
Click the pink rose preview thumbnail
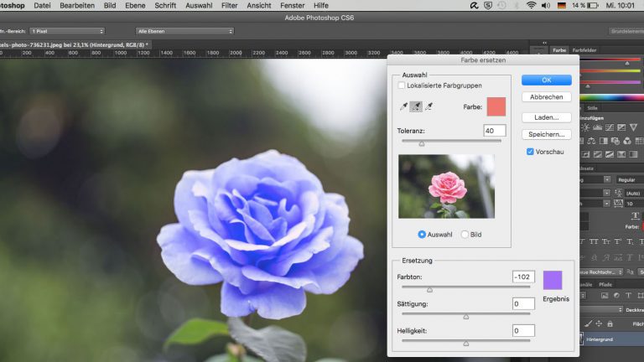click(x=446, y=186)
